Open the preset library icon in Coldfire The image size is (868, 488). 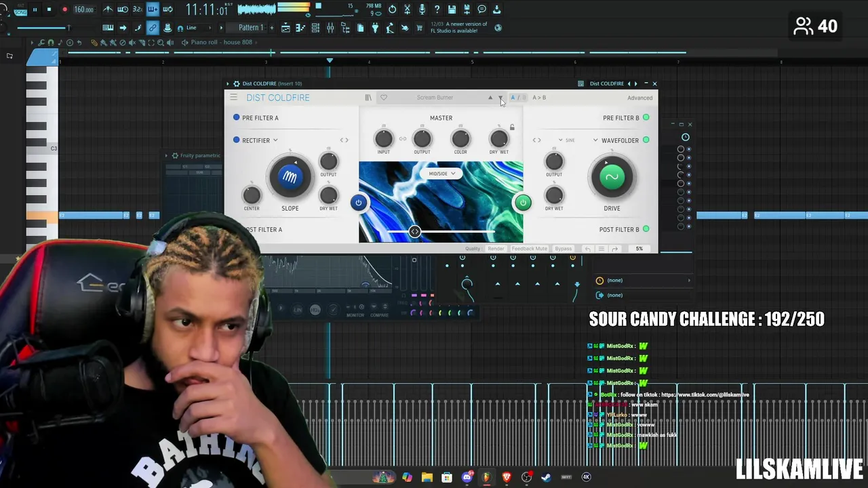tap(368, 98)
